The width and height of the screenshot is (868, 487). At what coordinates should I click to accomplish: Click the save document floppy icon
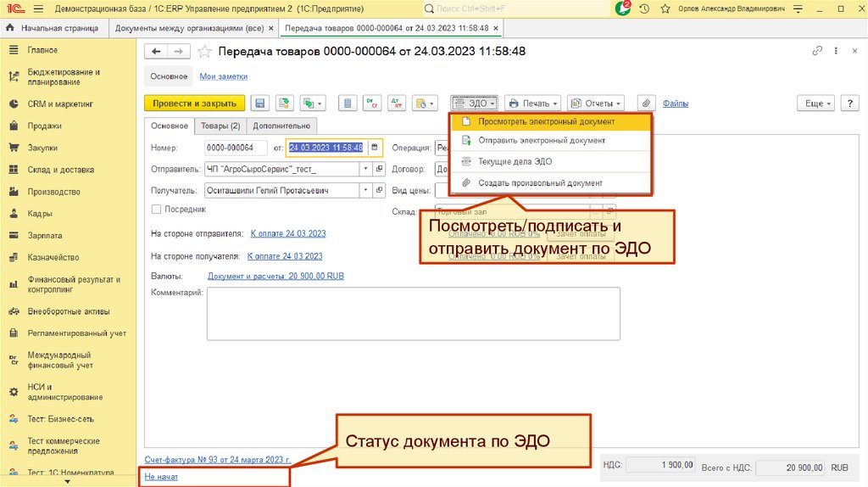tap(259, 103)
